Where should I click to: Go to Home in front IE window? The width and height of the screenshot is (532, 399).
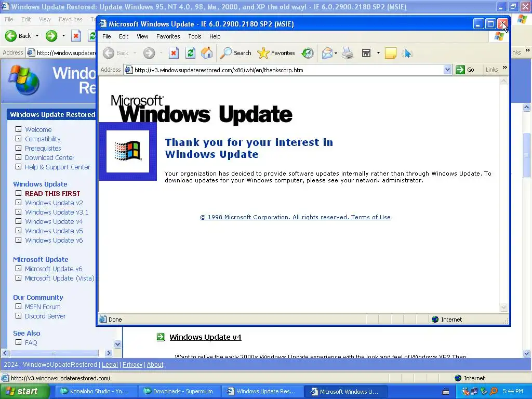point(207,53)
